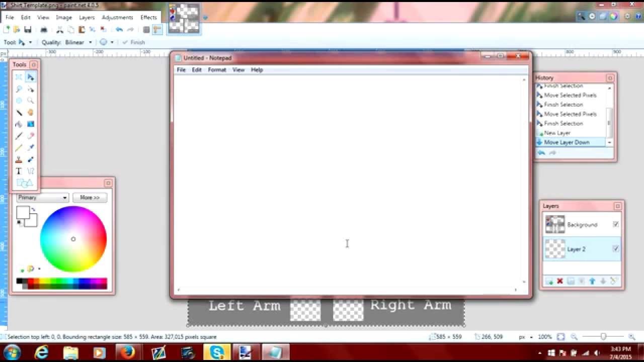Screen dimensions: 644x362
Task: Select the Paintbrush tool
Action: tap(19, 136)
